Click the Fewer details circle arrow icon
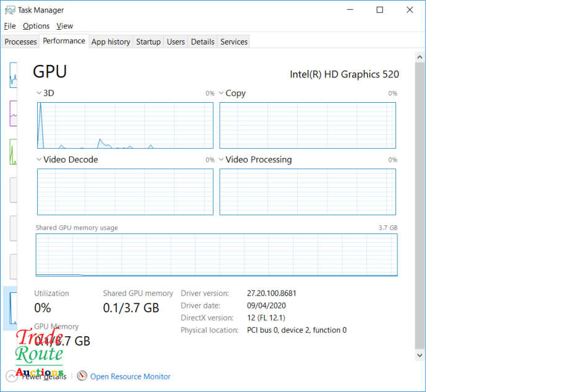 point(12,376)
